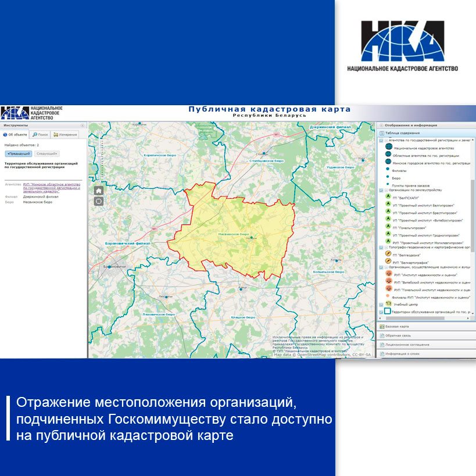The height and width of the screenshot is (476, 476).
Task: Click the home extent button on map
Action: [99, 190]
